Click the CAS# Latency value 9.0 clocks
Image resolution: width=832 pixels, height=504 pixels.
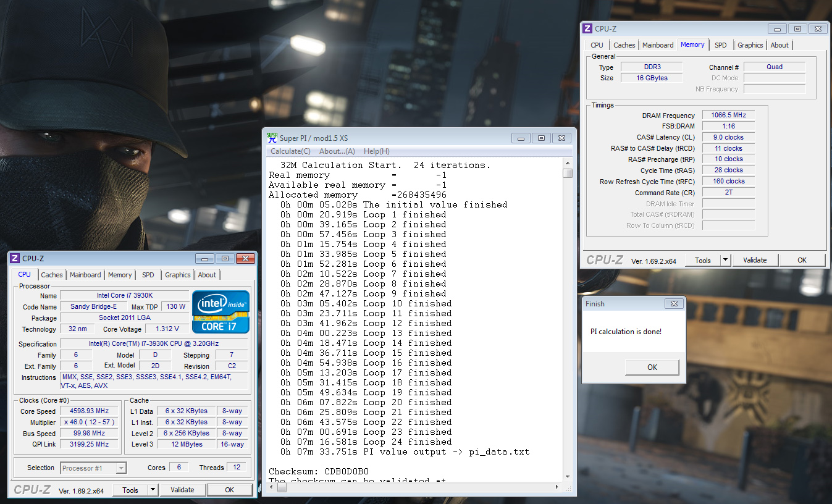(x=728, y=138)
